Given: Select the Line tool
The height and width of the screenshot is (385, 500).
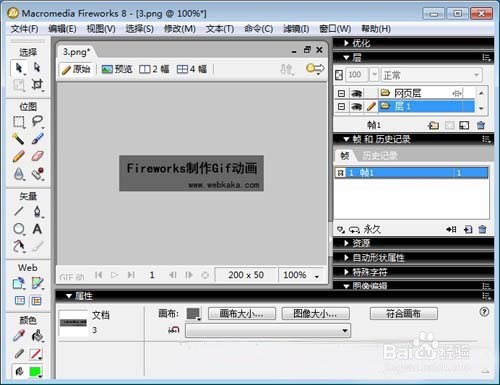Looking at the screenshot, I should tap(19, 211).
